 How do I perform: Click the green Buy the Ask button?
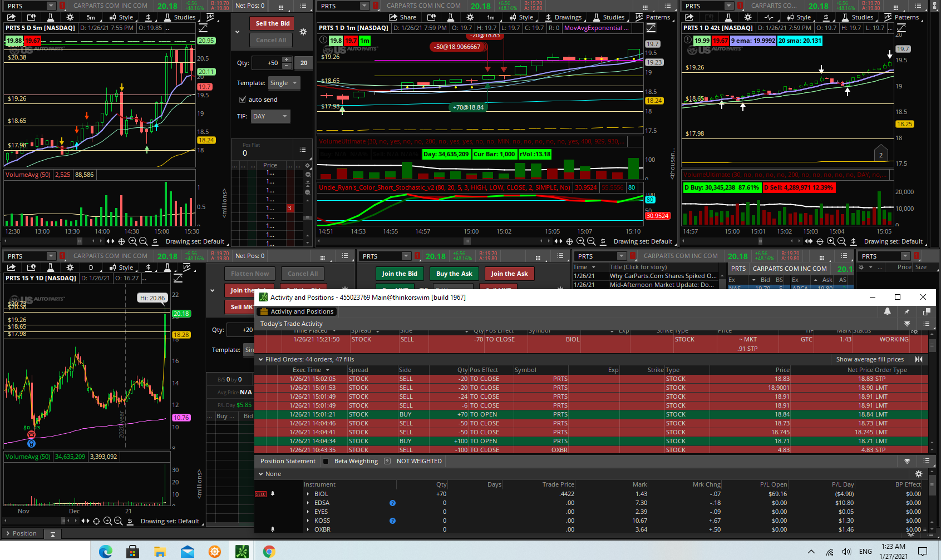point(454,274)
